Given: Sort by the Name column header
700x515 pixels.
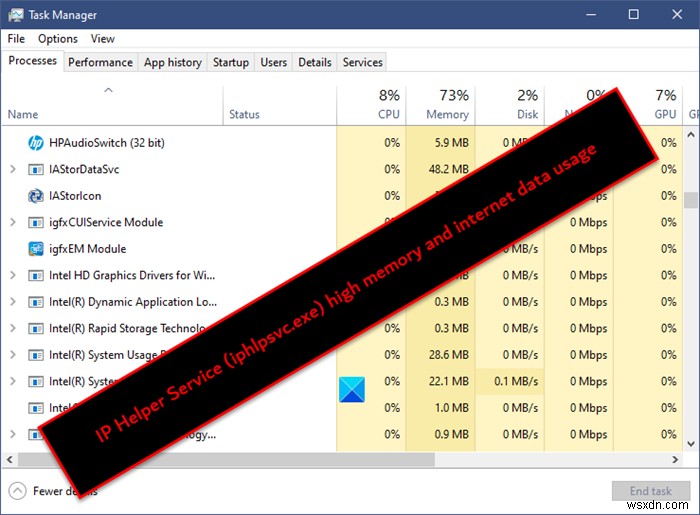Looking at the screenshot, I should click(112, 105).
